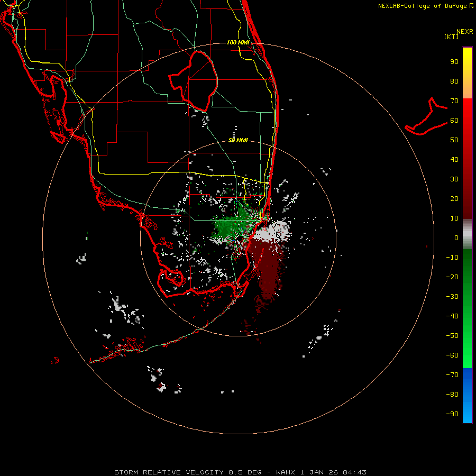476x476 pixels.
Task: Click the 50 NMI range ring label
Action: 238,140
